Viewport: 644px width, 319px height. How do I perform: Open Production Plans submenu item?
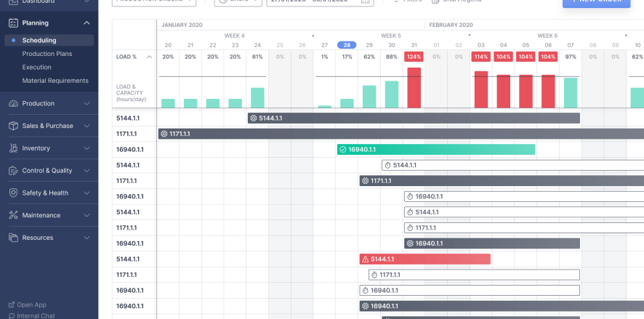point(47,54)
